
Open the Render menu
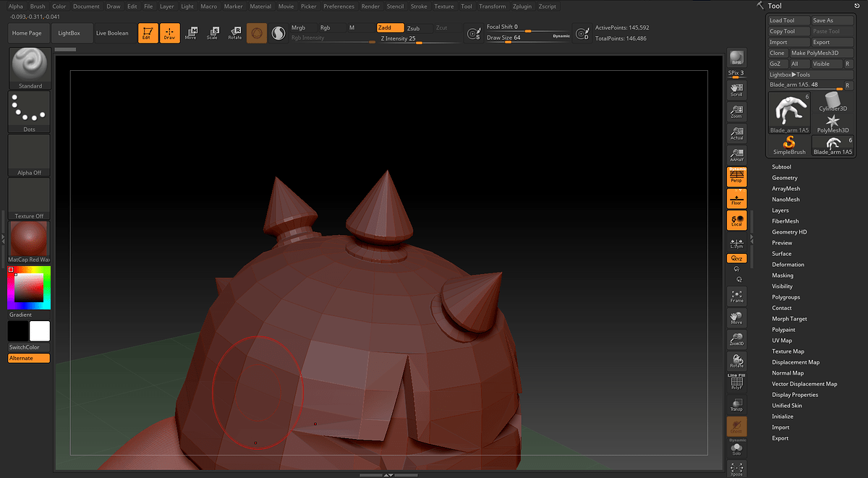tap(370, 7)
